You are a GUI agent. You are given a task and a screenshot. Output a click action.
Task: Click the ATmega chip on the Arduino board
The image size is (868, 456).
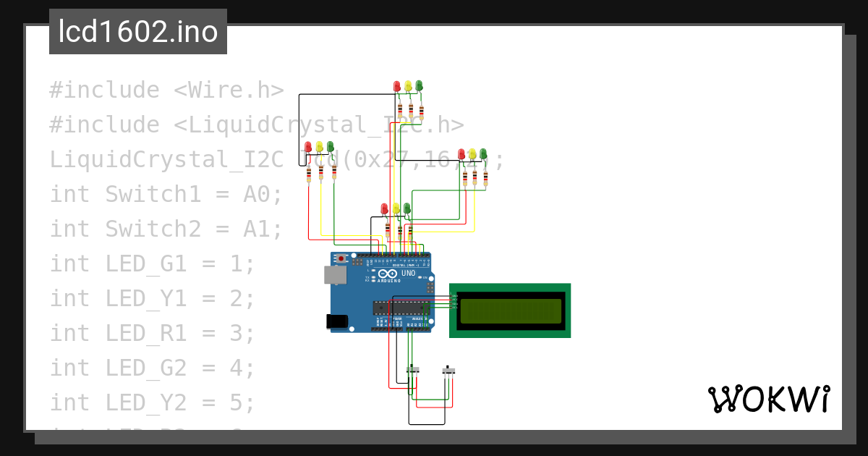(401, 308)
